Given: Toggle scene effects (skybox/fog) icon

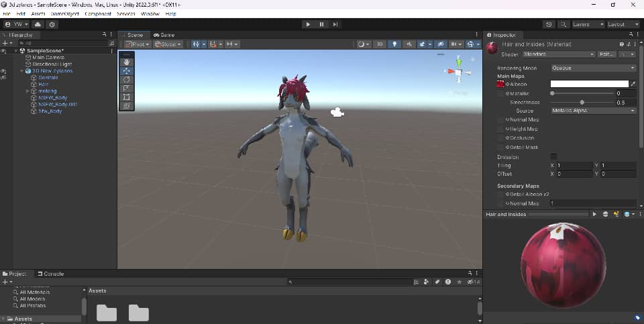Looking at the screenshot, I should coord(422,44).
